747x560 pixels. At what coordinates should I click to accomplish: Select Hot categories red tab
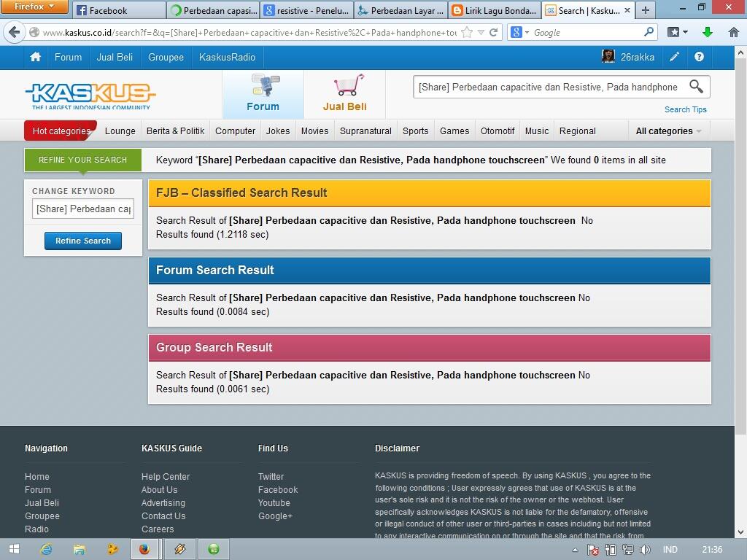(x=61, y=131)
